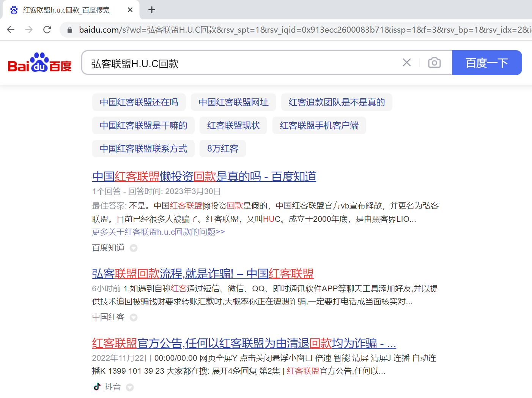Click the site security lock icon
This screenshot has height=398, width=532.
70,30
